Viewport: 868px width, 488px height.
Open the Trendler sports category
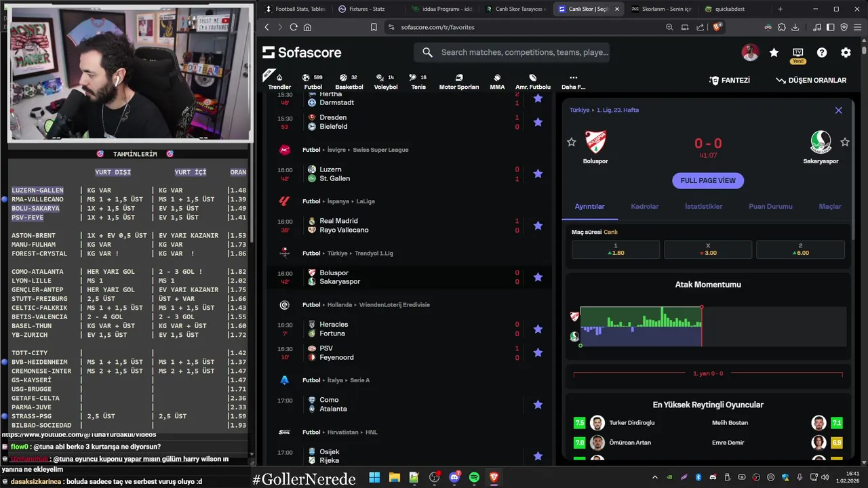(x=279, y=81)
